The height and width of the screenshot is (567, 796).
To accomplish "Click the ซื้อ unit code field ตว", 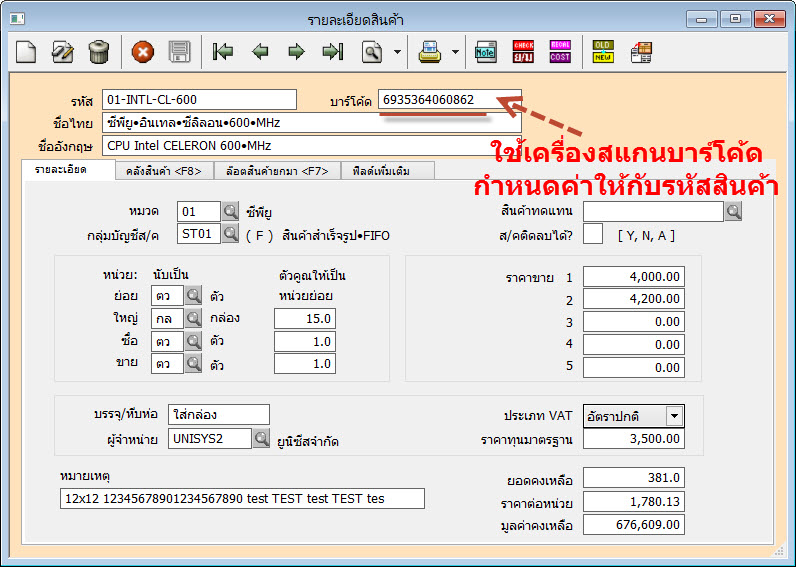I will (168, 342).
